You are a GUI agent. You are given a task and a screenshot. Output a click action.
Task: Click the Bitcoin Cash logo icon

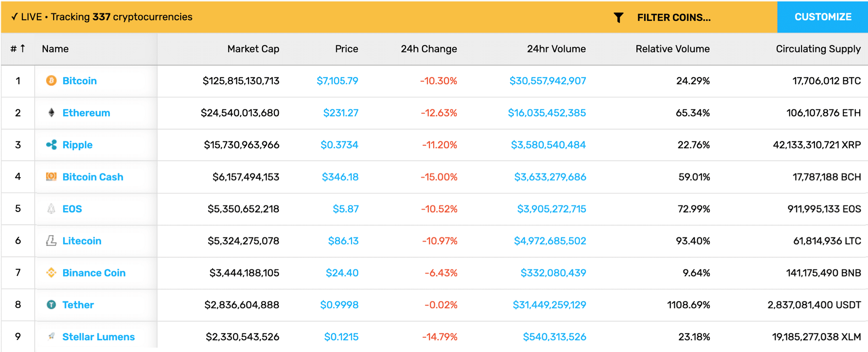(x=51, y=177)
